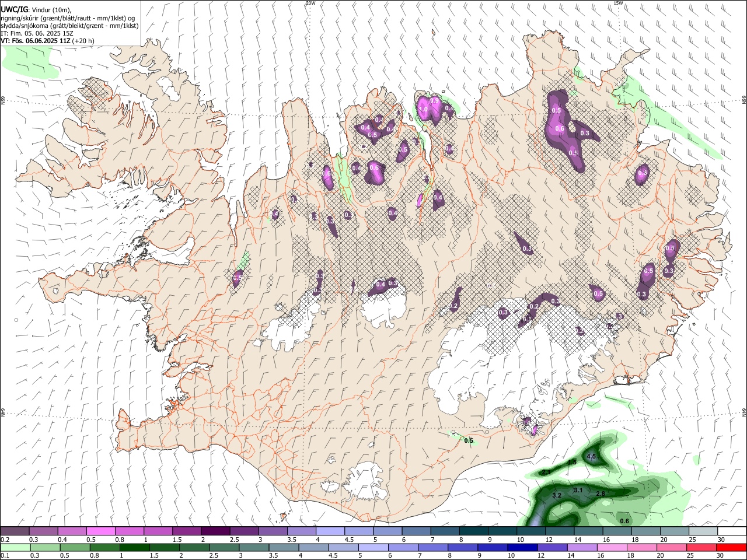747x560 pixels.
Task: Select the green swatch labeled 0.8 in lower scale
Action: tap(104, 548)
